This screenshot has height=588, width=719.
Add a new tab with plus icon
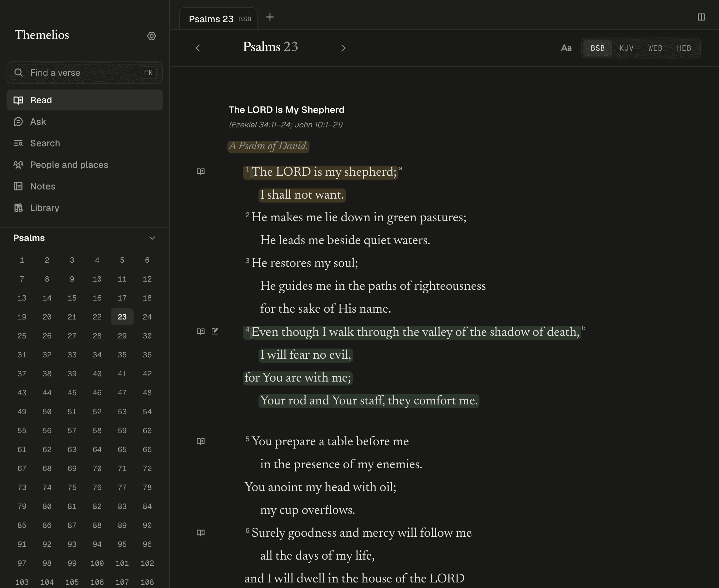pyautogui.click(x=270, y=17)
